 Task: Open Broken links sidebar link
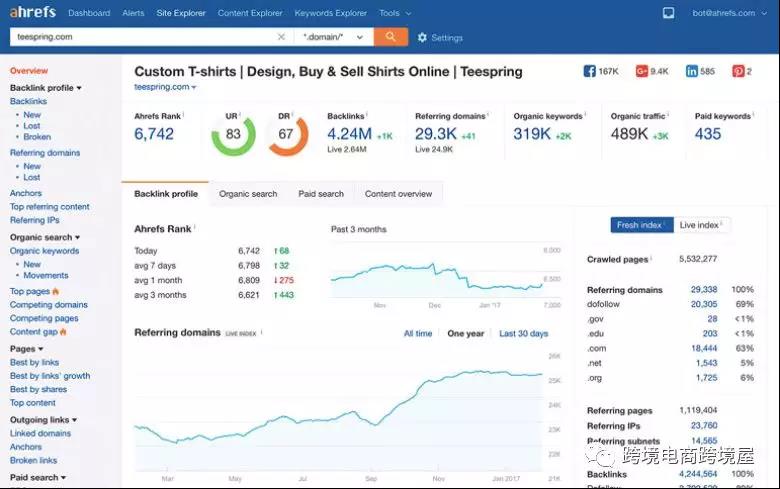tap(33, 461)
